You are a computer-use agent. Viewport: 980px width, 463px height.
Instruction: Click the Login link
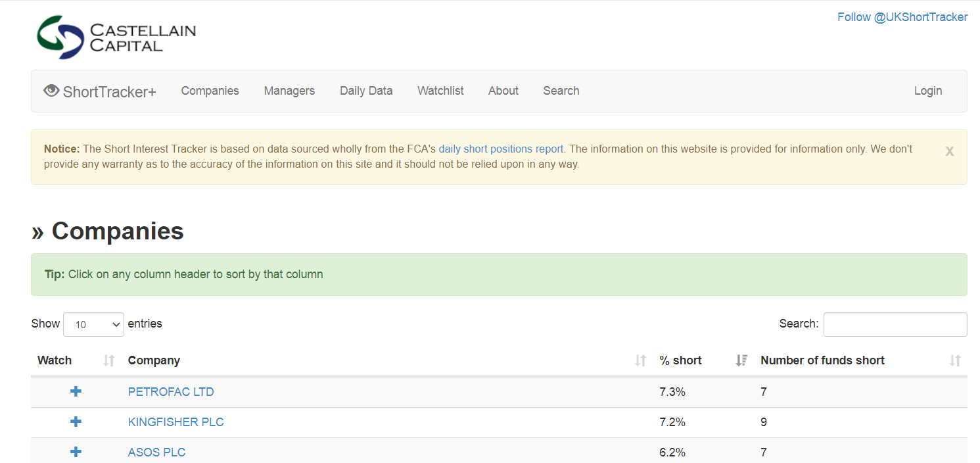[x=928, y=91]
